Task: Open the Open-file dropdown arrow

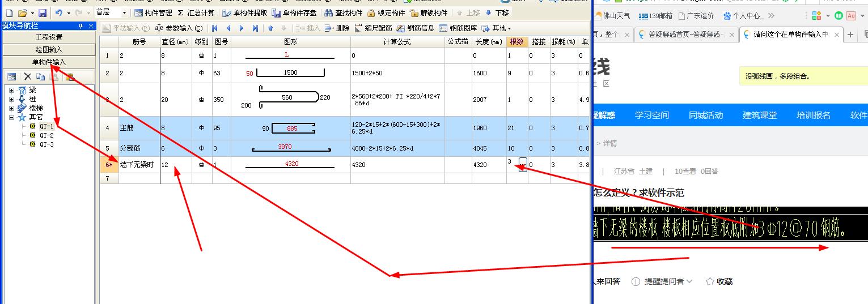Action: (32, 13)
